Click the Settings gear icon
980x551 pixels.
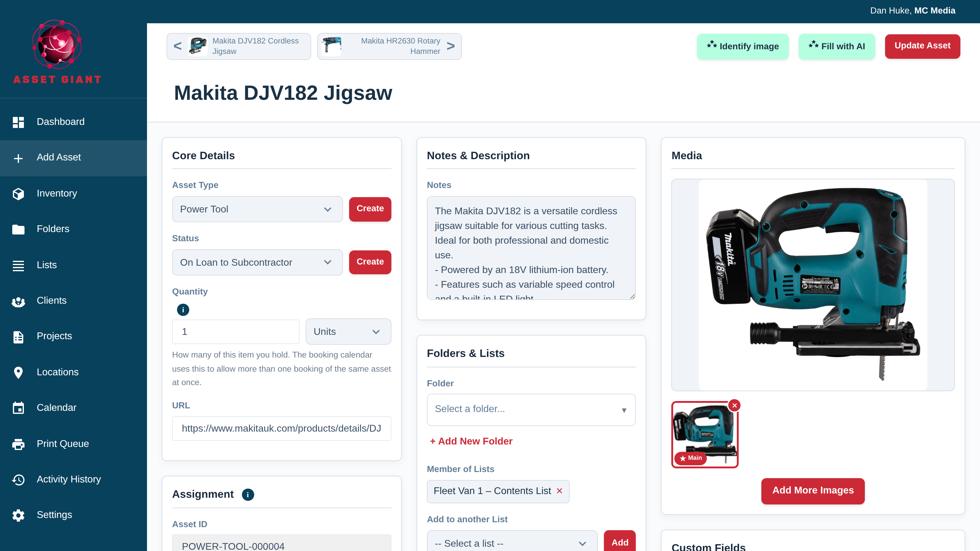click(x=18, y=515)
